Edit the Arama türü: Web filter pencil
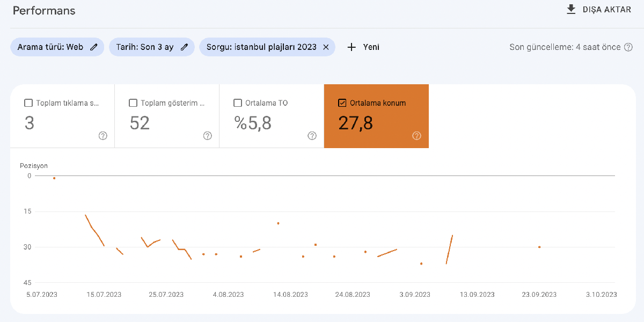 click(94, 47)
